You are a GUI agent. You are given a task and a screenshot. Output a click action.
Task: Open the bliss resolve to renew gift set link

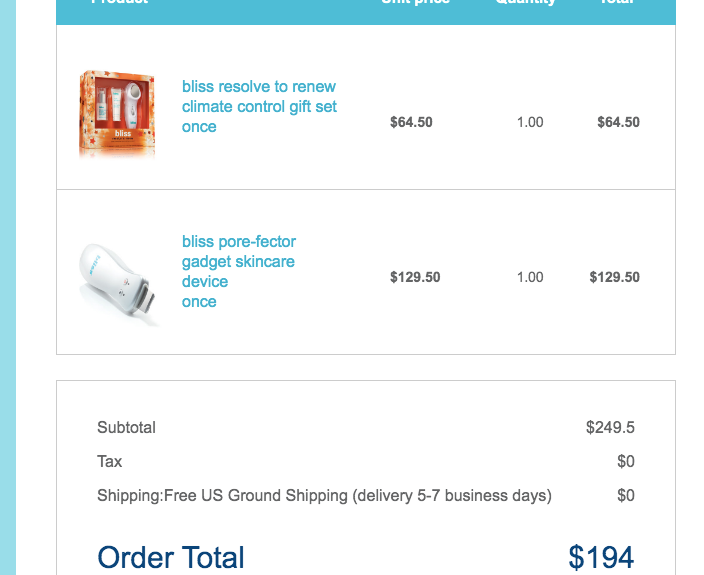tap(259, 97)
